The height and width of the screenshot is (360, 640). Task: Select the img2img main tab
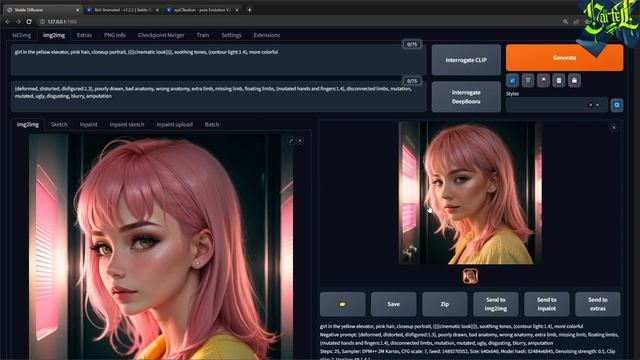pyautogui.click(x=54, y=35)
